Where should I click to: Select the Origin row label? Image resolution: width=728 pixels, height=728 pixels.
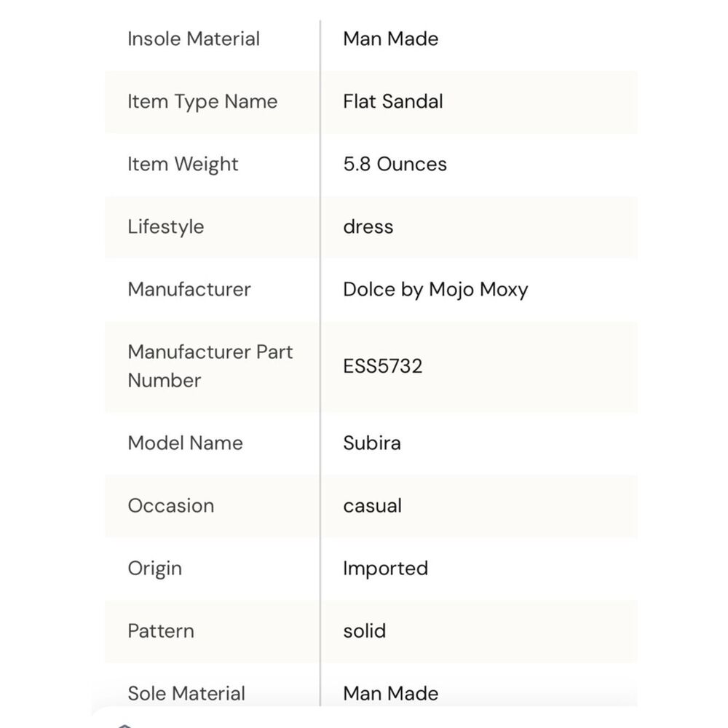click(154, 569)
